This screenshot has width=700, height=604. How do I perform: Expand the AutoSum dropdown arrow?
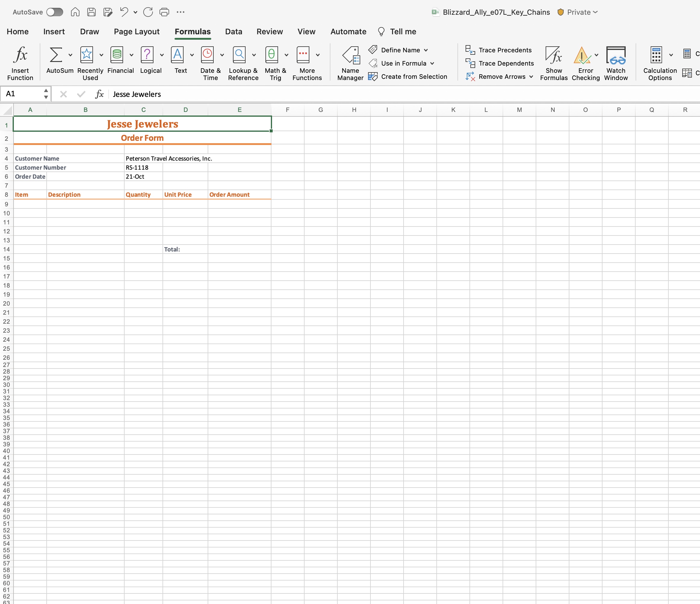click(71, 55)
